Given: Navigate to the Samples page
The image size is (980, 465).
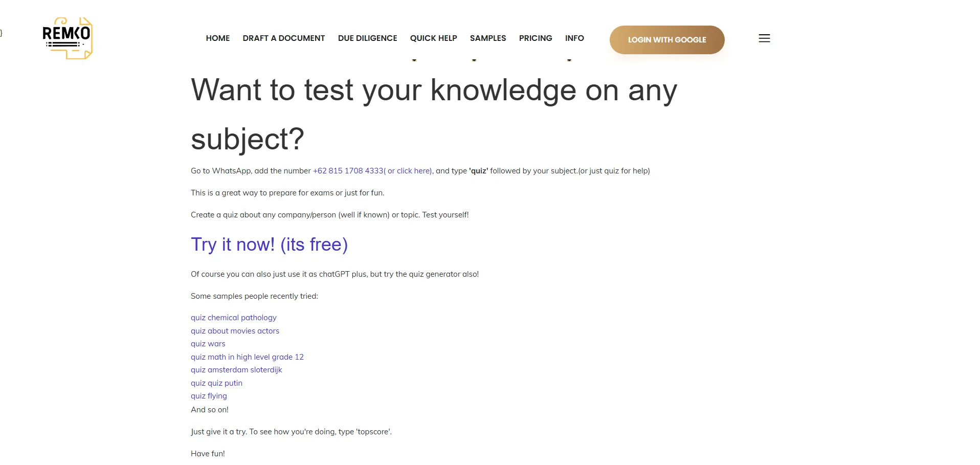Looking at the screenshot, I should pos(488,38).
